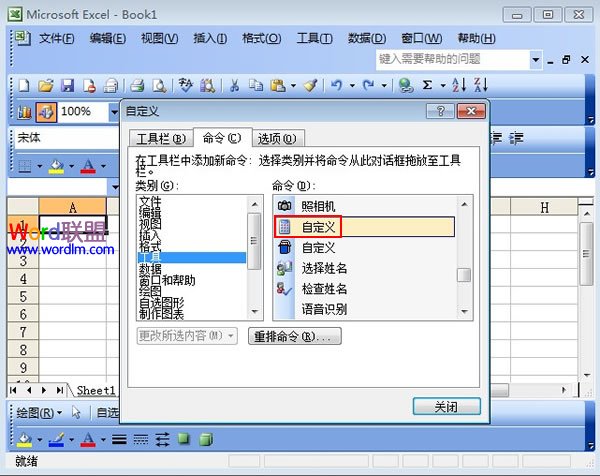Click the blue line color icon in the bottom toolbar
This screenshot has width=600, height=476.
click(56, 440)
